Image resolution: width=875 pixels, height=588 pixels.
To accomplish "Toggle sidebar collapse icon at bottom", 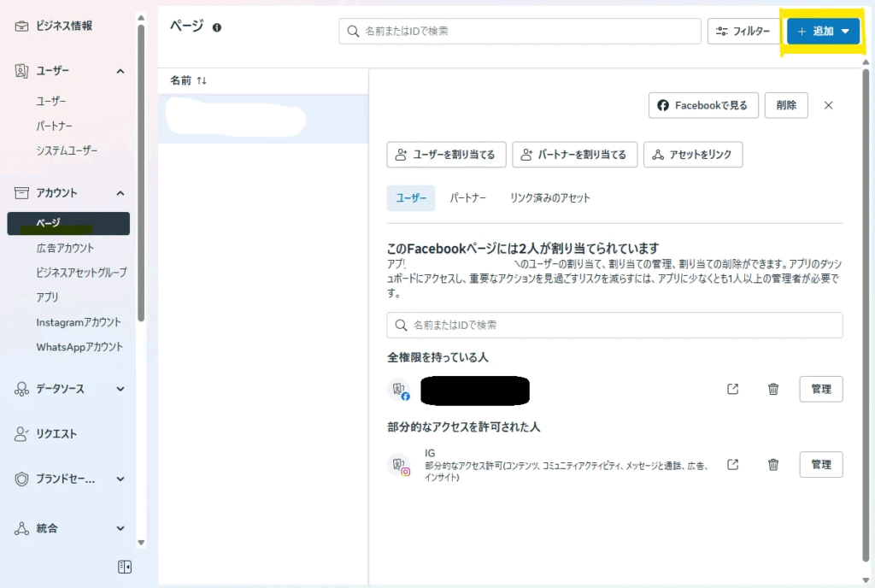I will (x=125, y=567).
